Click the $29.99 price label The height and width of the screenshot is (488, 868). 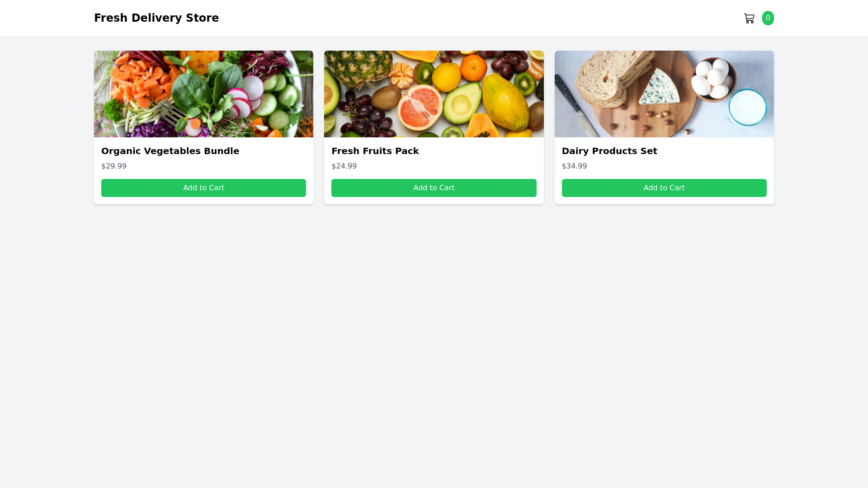[x=114, y=166]
